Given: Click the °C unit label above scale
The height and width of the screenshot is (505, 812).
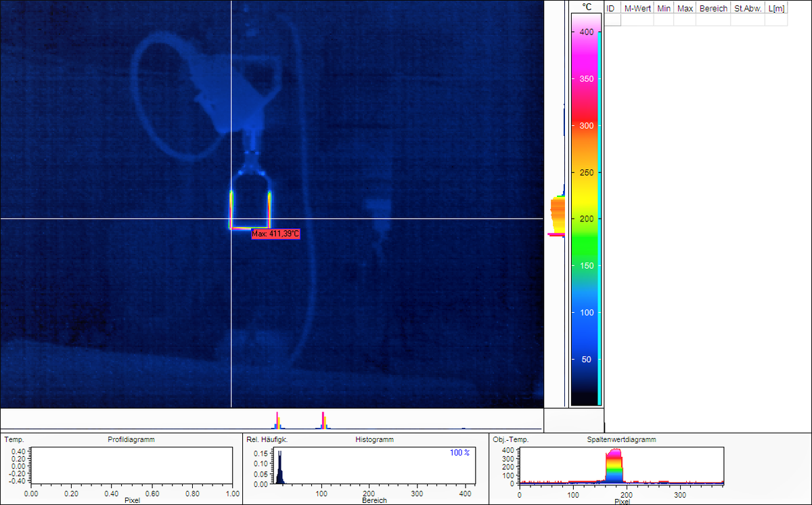Looking at the screenshot, I should click(x=587, y=7).
